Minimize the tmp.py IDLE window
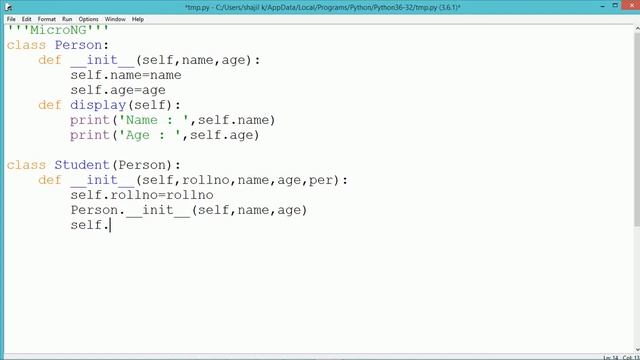 [x=603, y=6]
